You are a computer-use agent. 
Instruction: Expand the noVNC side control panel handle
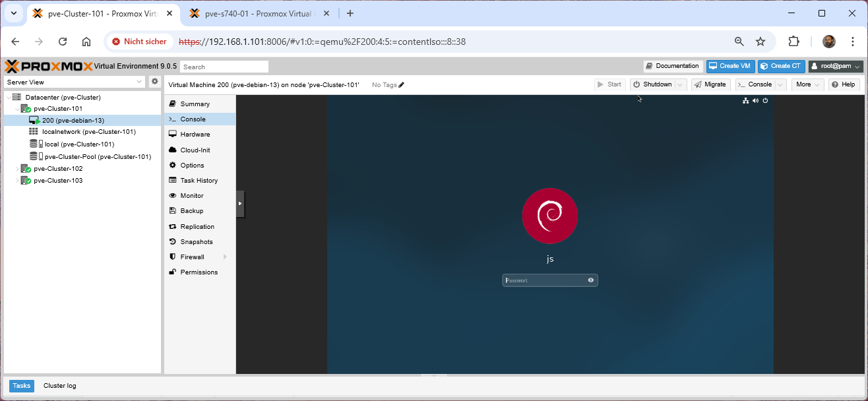[x=240, y=204]
